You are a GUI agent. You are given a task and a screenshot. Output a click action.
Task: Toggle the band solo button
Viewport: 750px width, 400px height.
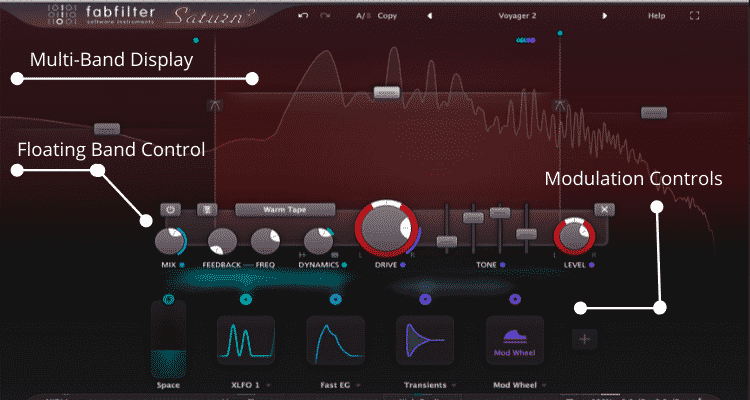point(207,210)
